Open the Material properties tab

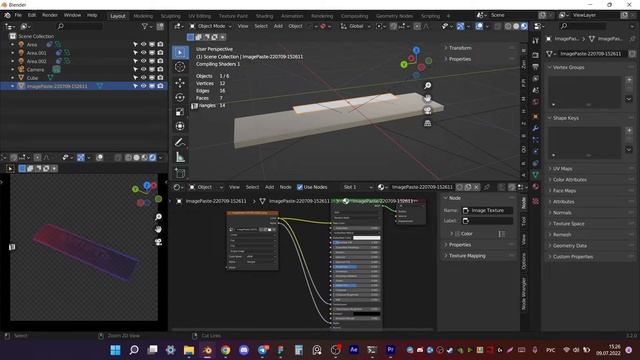pyautogui.click(x=536, y=187)
